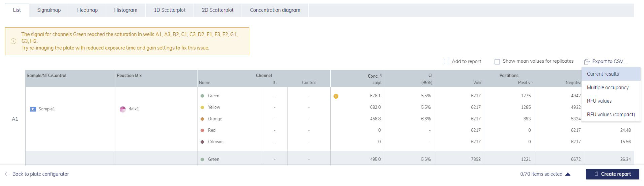The image size is (644, 186).
Task: Switch to the List tab
Action: (17, 10)
